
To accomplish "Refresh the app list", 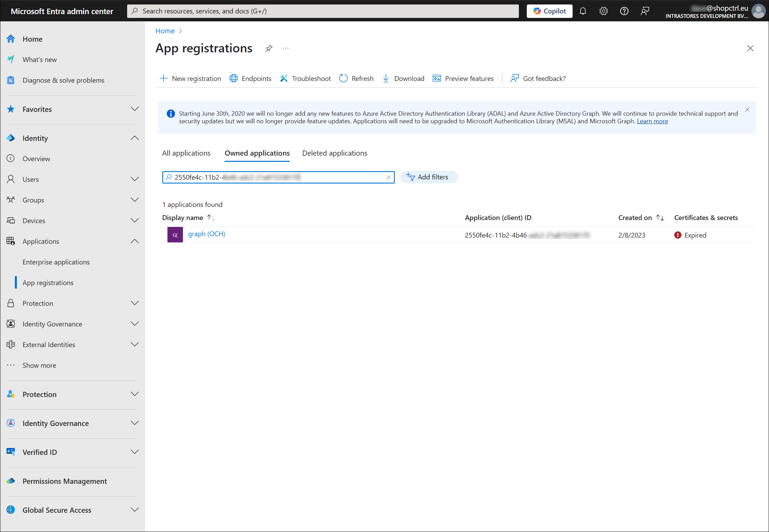I will [357, 79].
